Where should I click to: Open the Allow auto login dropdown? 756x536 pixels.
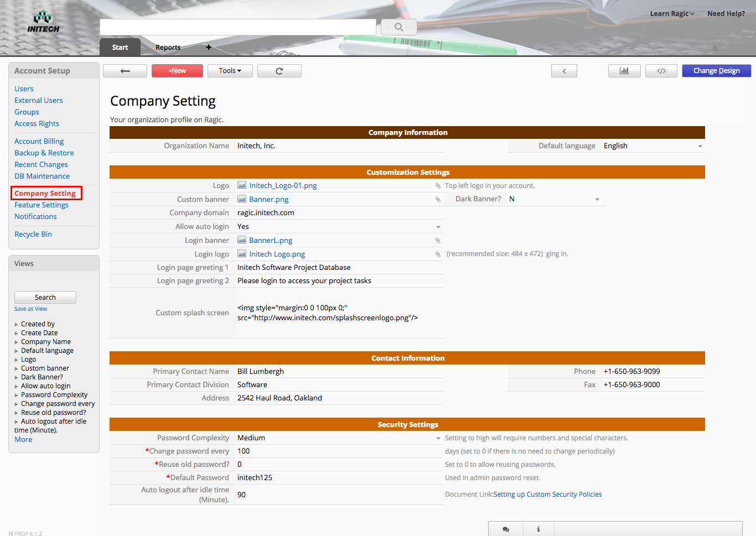tap(438, 227)
